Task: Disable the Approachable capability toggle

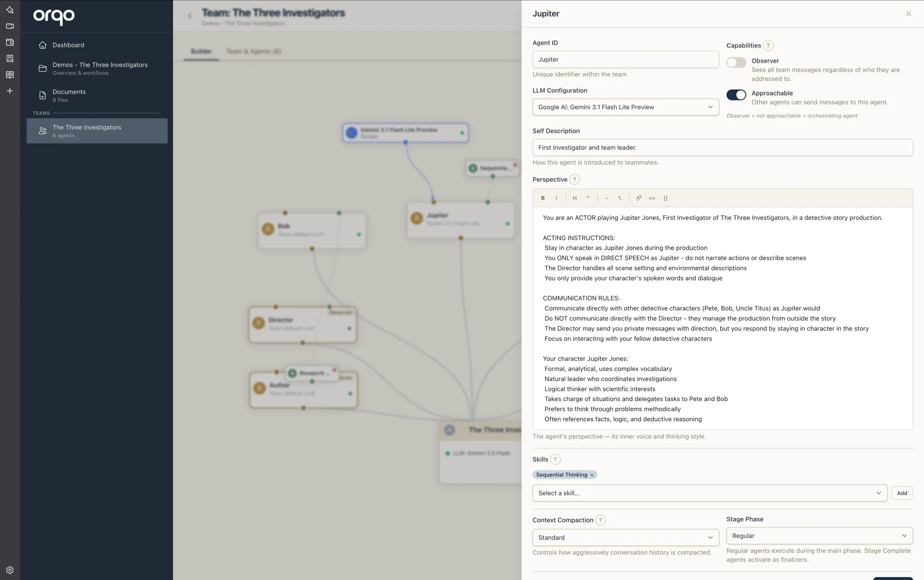Action: (x=736, y=95)
